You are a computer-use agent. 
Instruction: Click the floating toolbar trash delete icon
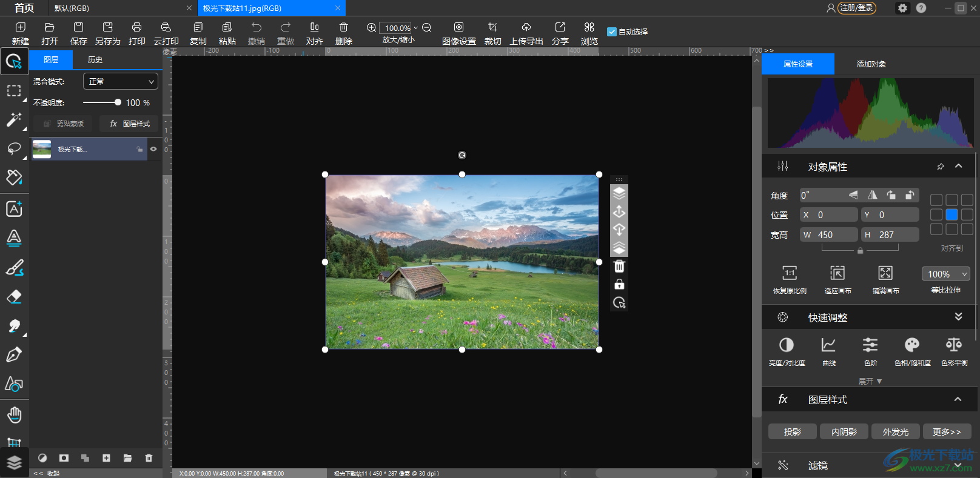point(619,267)
